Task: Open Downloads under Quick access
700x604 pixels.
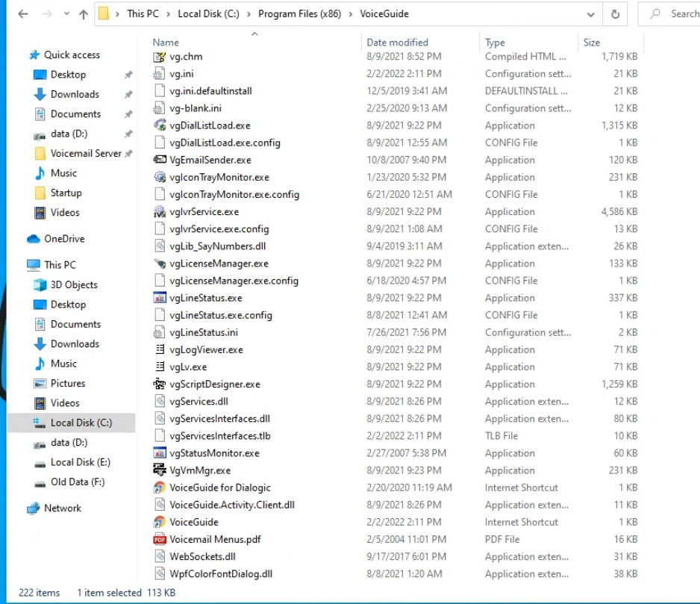Action: pos(75,94)
